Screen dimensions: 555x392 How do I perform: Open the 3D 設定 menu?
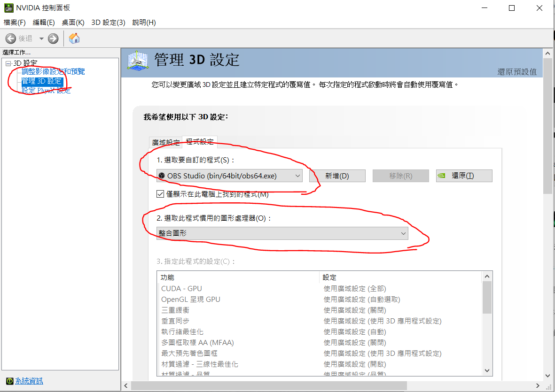[108, 23]
